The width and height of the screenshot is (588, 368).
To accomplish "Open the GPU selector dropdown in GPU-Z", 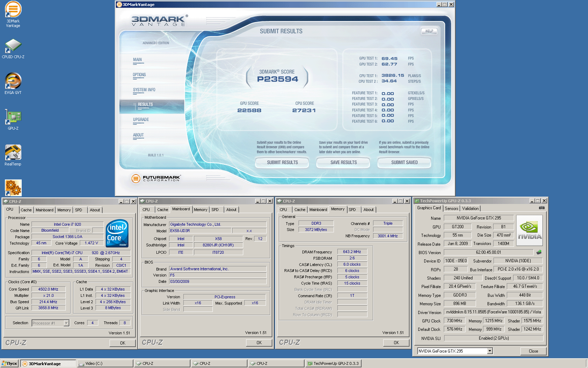I will pos(490,351).
